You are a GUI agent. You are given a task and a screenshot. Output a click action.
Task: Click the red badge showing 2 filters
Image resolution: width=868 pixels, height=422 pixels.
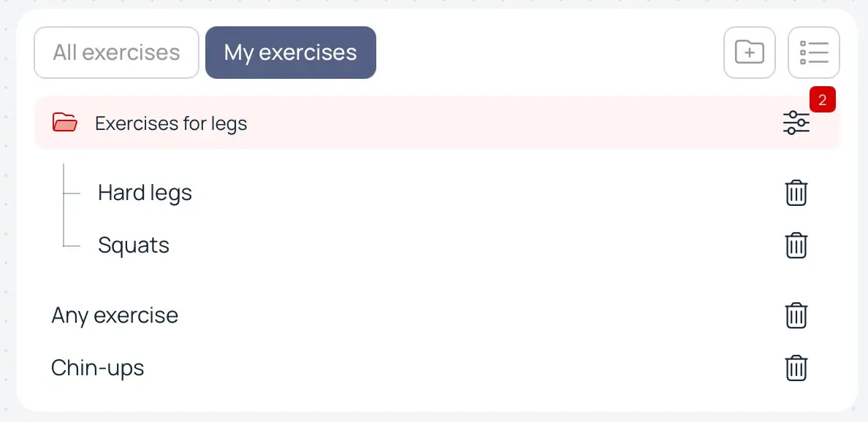821,99
